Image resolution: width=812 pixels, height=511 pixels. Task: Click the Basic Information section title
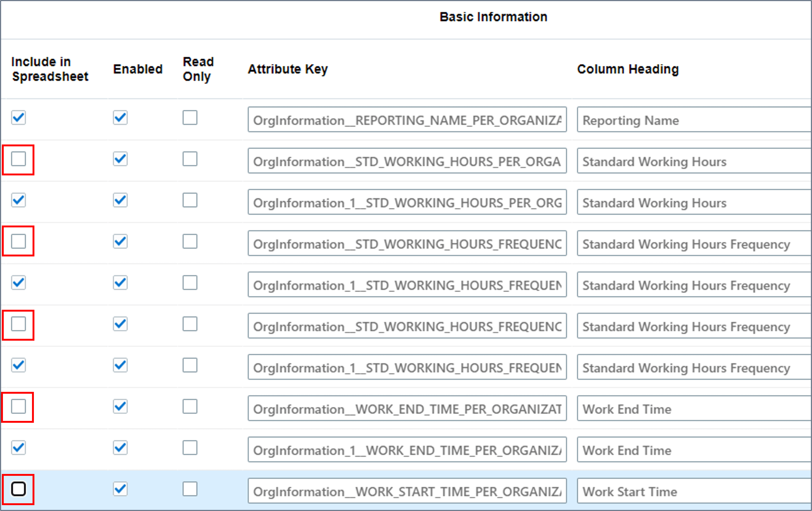pos(493,17)
